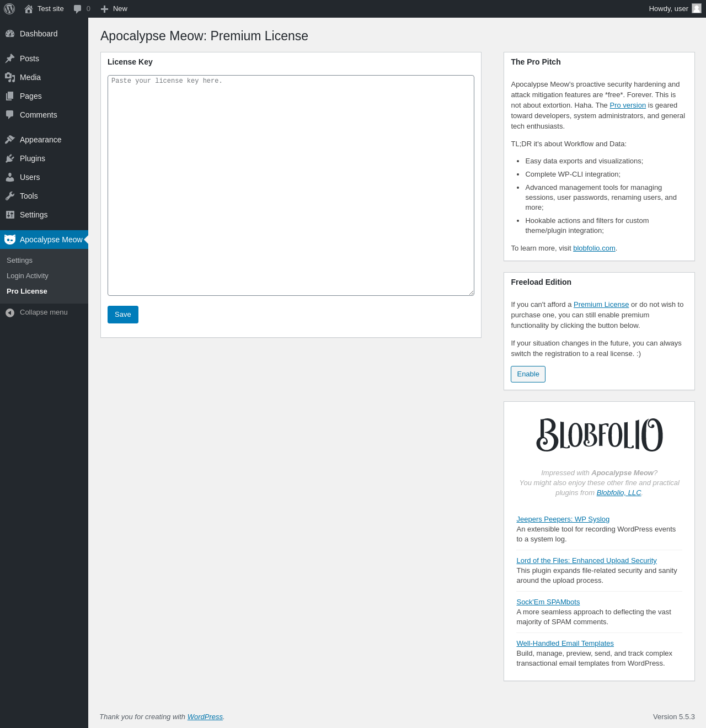Open Well-Handled Email Templates link
Screen dimensions: 706x728
(565, 644)
